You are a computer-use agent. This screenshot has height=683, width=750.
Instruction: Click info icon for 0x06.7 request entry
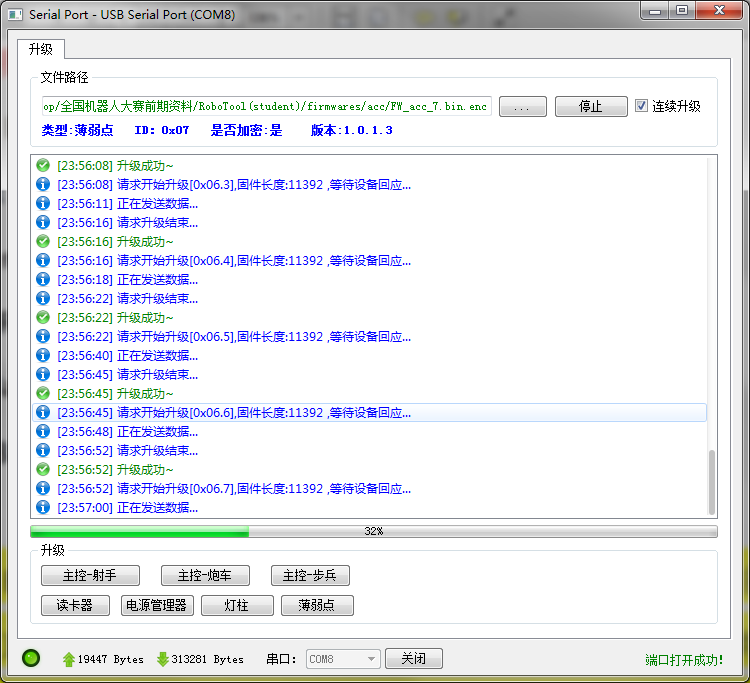(x=43, y=488)
